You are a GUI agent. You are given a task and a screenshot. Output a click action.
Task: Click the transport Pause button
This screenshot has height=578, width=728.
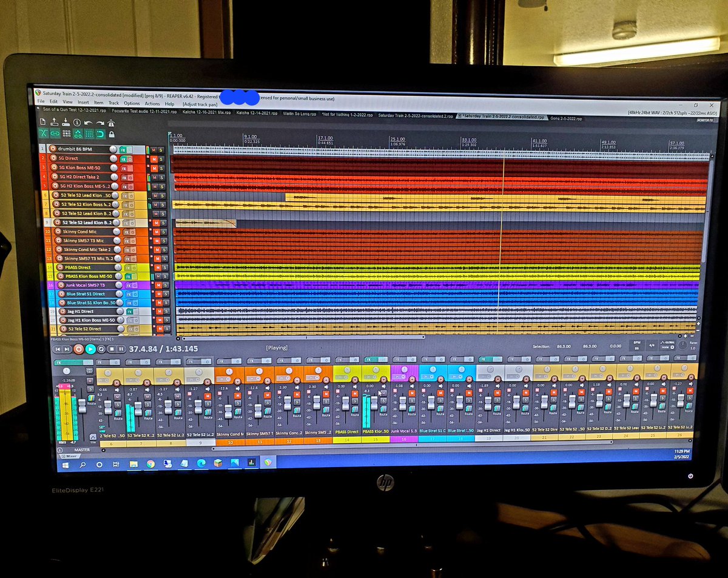tap(121, 349)
